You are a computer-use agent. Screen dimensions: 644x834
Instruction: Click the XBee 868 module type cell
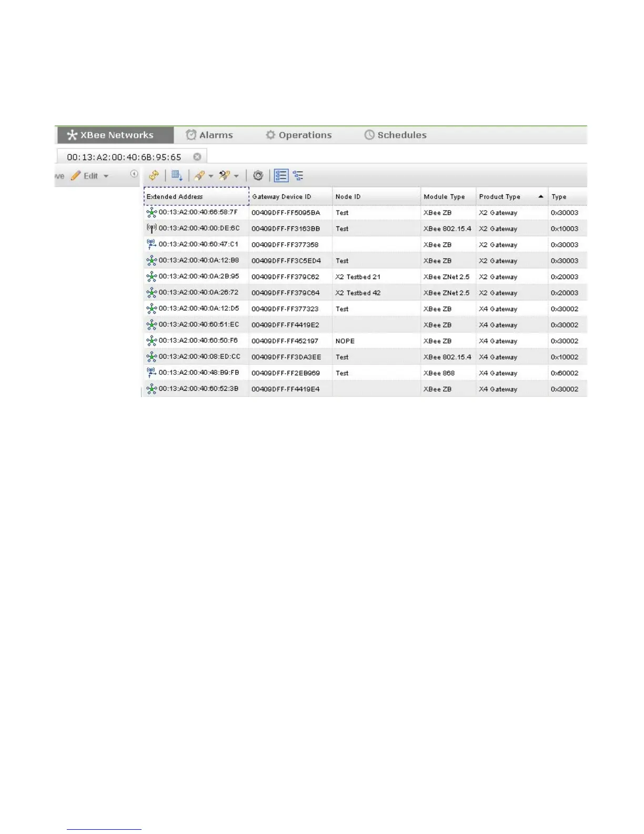[x=439, y=373]
